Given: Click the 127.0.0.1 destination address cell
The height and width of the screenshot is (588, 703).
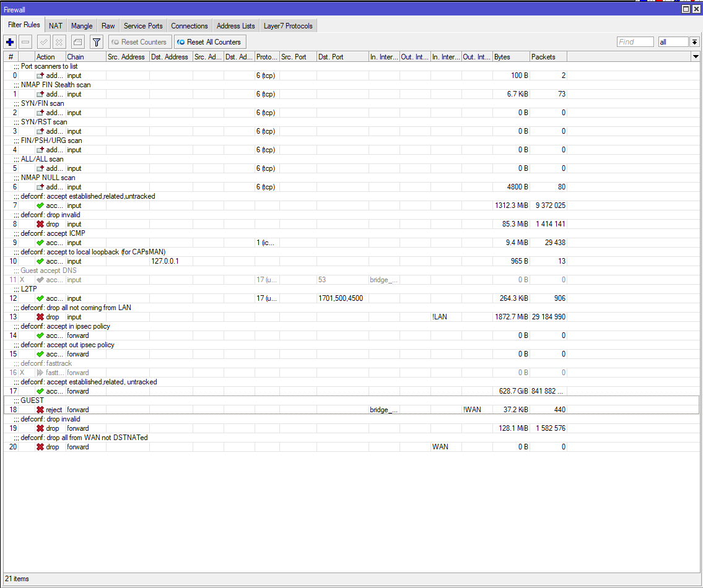Looking at the screenshot, I should coord(171,261).
